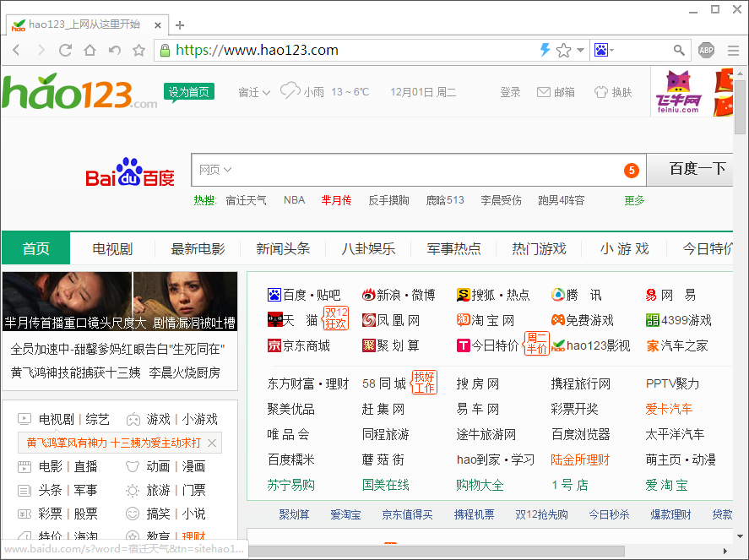The height and width of the screenshot is (560, 749).
Task: Click the Baidu paw search engine icon
Action: 601,50
